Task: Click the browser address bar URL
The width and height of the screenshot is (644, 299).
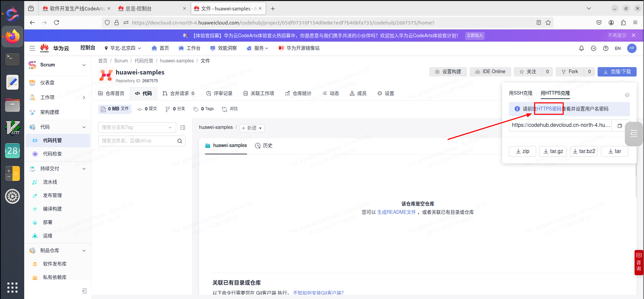Action: pos(283,23)
